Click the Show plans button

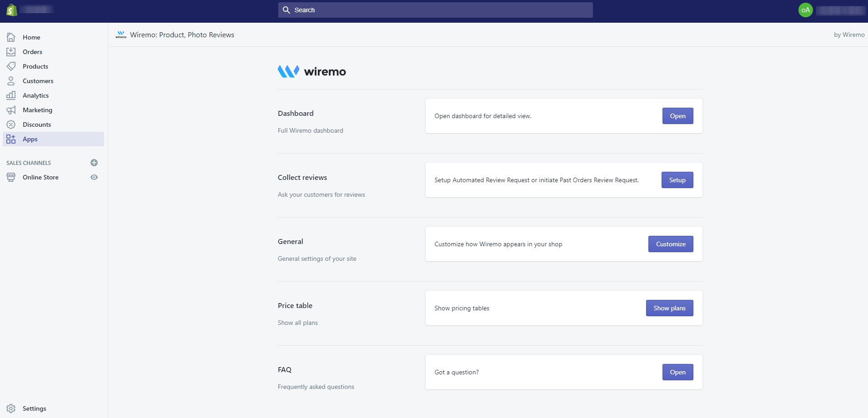[669, 308]
